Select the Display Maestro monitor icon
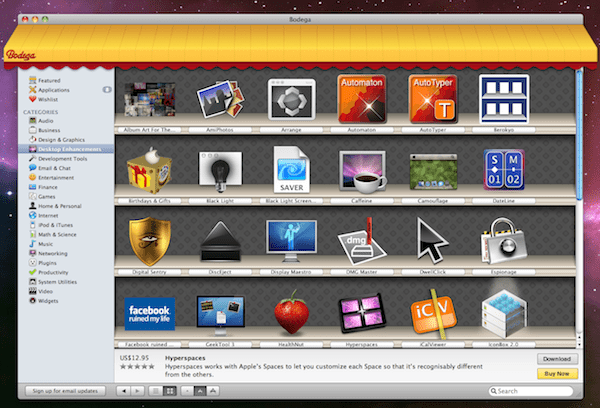Screen dimensions: 600x408 (292, 241)
